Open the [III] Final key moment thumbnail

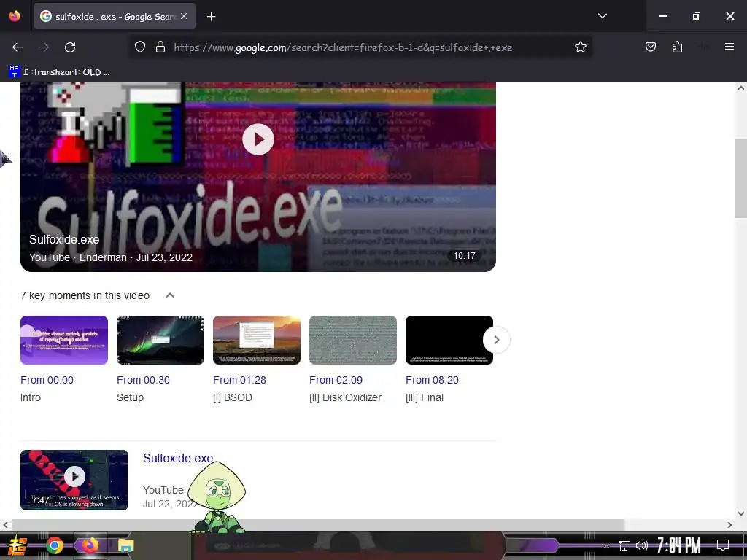coord(449,340)
